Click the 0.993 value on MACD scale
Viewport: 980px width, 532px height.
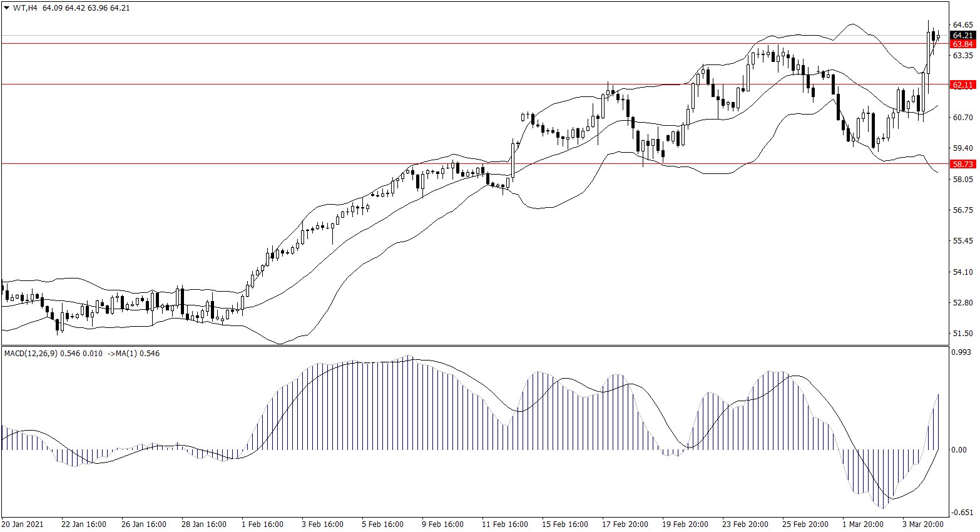961,352
